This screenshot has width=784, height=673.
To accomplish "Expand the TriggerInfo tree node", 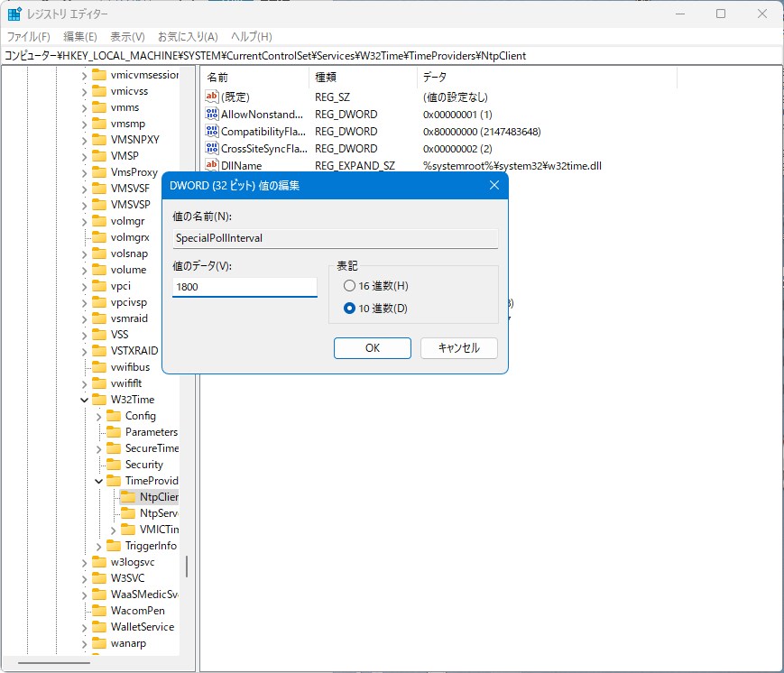I will pos(99,546).
